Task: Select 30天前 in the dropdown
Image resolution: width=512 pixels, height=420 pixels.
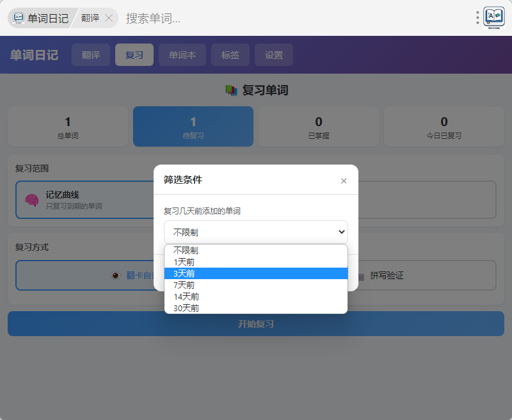Action: point(186,308)
